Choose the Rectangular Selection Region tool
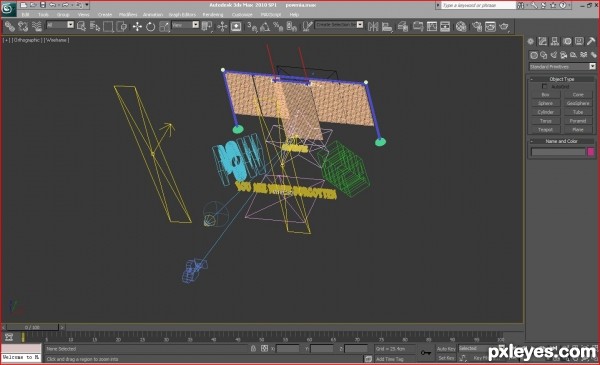Screen dimensions: 600x365 108,26
